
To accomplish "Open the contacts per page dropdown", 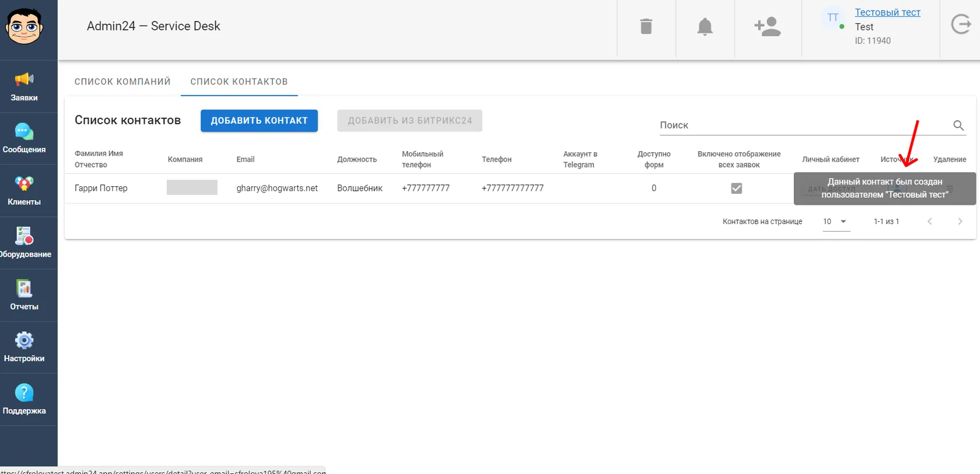I will (836, 222).
